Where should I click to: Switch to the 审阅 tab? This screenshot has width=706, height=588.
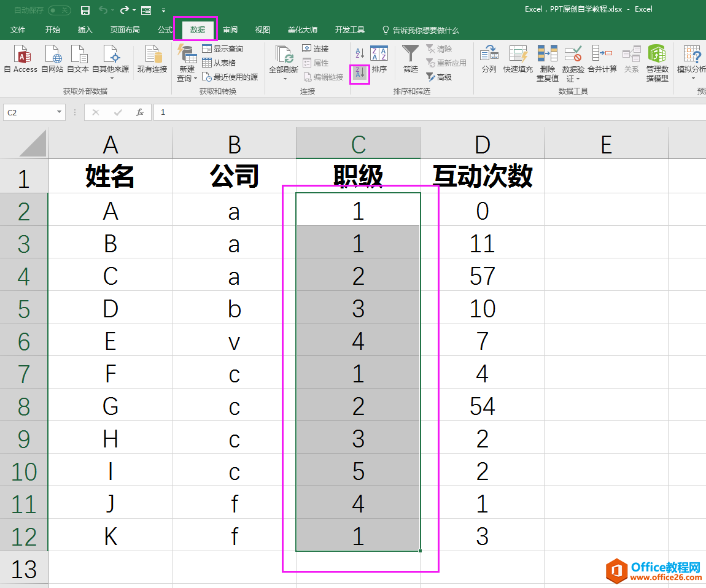point(230,30)
